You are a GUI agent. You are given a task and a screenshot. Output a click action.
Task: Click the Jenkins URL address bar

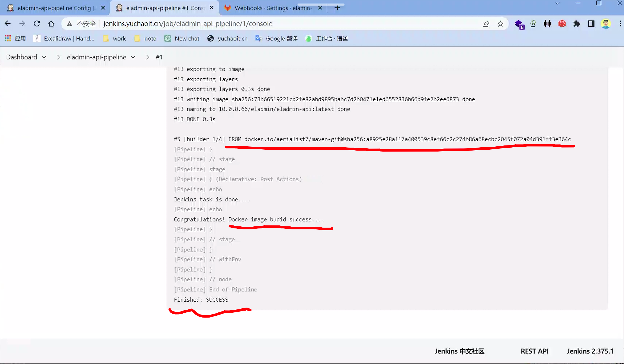click(188, 24)
